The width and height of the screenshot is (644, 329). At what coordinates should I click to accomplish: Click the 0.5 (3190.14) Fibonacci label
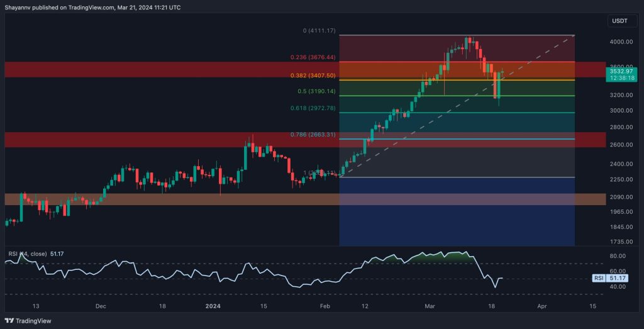[317, 91]
